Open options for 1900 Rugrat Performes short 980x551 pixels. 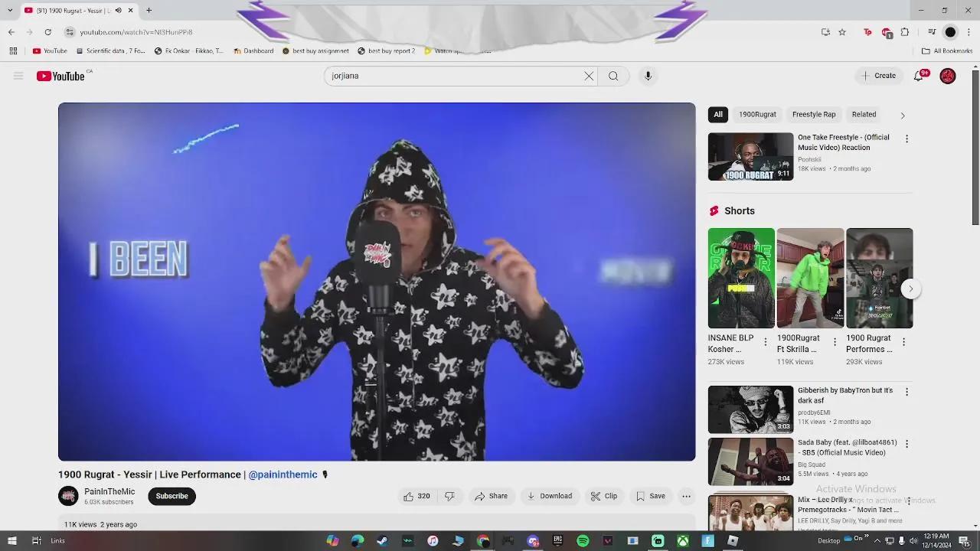click(x=903, y=342)
